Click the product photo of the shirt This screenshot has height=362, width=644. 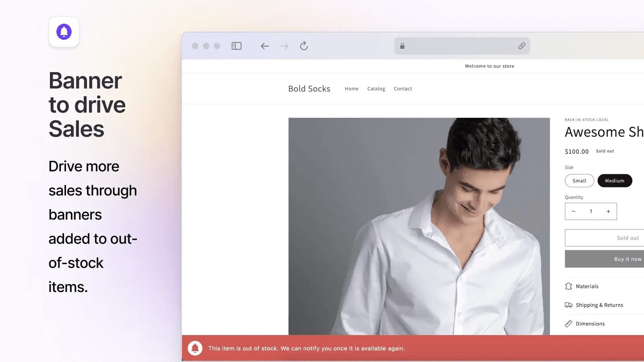[419, 225]
